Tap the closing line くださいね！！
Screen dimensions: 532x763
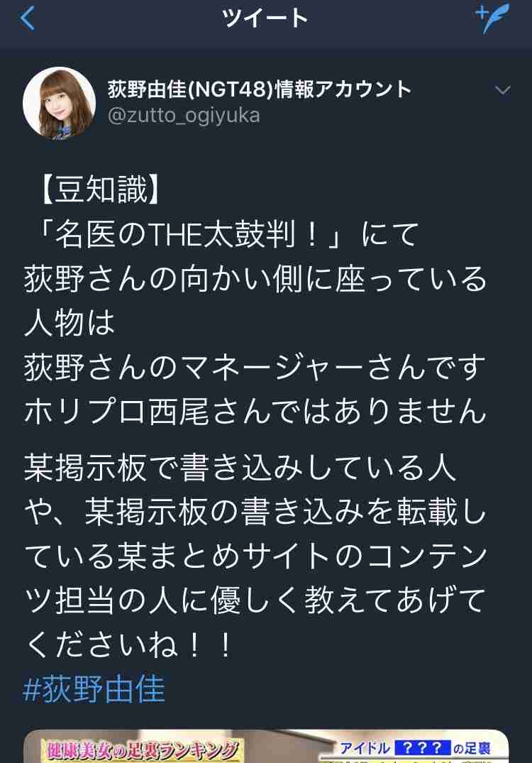(129, 644)
